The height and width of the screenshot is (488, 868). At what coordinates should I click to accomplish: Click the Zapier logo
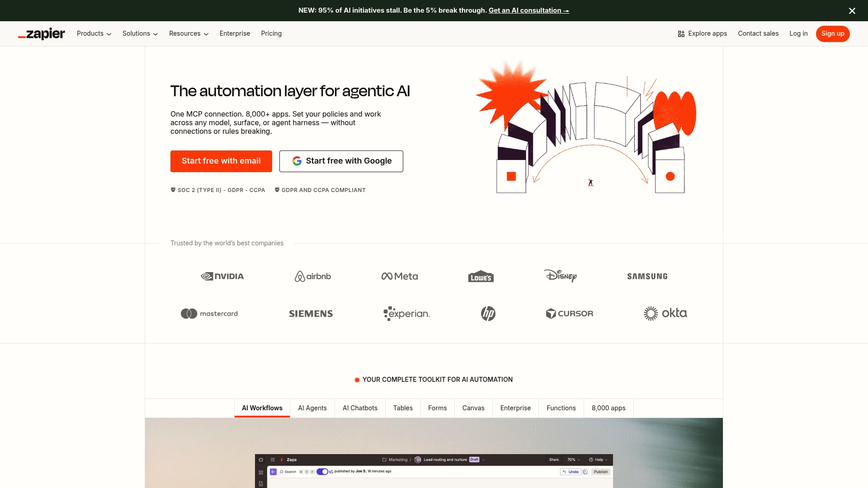(x=41, y=33)
